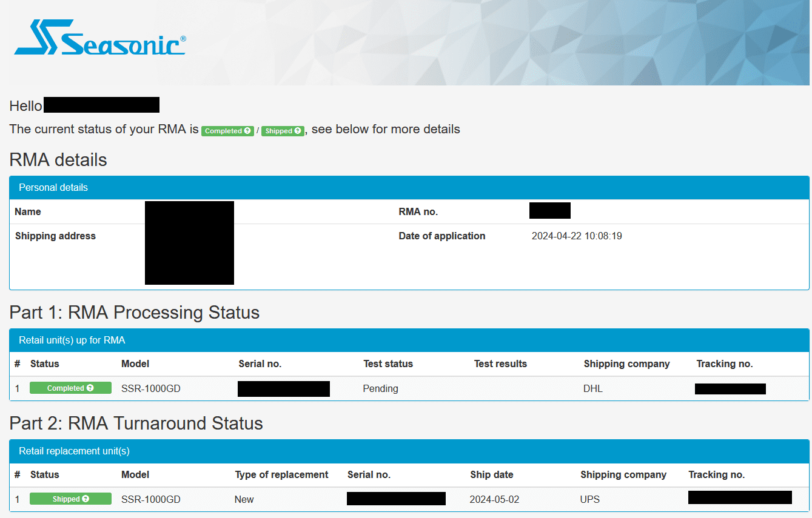Click the Shipping company header in the Part 1 table
The width and height of the screenshot is (812, 518).
[x=627, y=364]
